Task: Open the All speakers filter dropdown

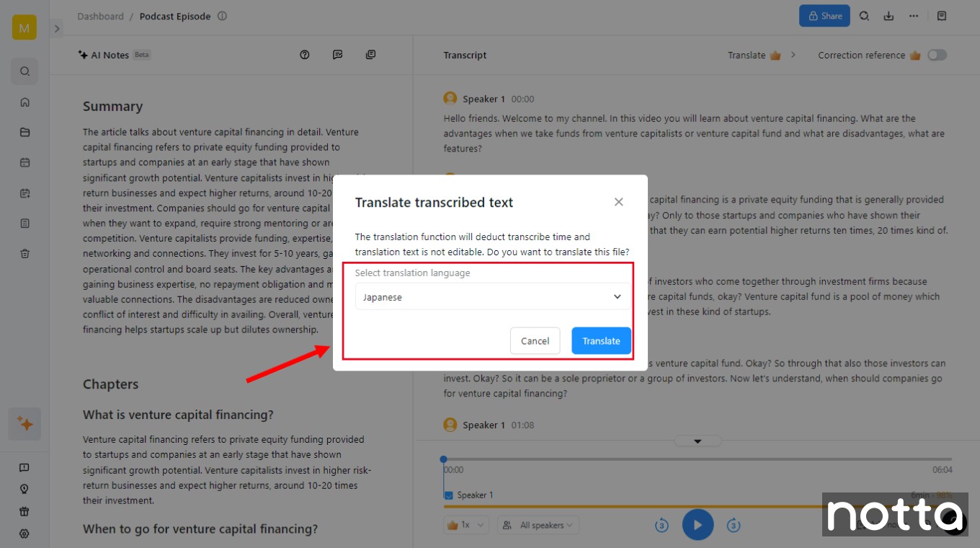Action: (x=538, y=525)
